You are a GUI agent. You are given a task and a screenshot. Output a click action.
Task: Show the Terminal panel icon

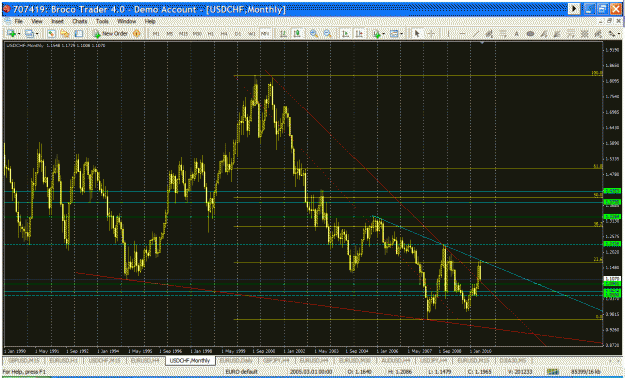click(79, 34)
